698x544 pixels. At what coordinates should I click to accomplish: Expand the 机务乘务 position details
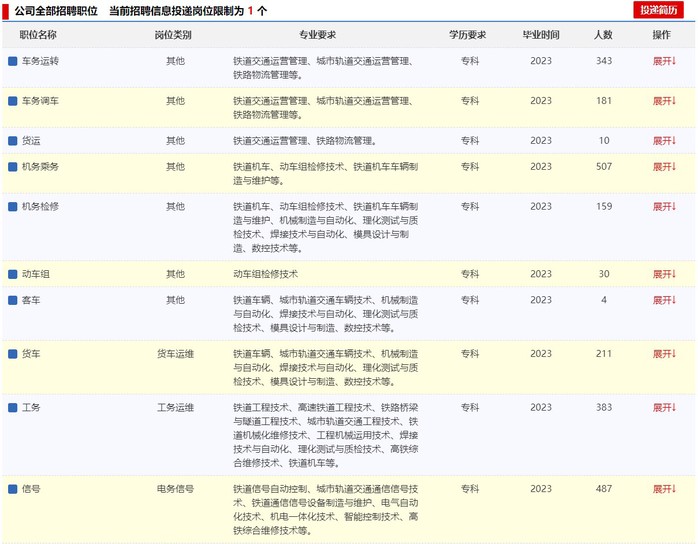click(664, 167)
